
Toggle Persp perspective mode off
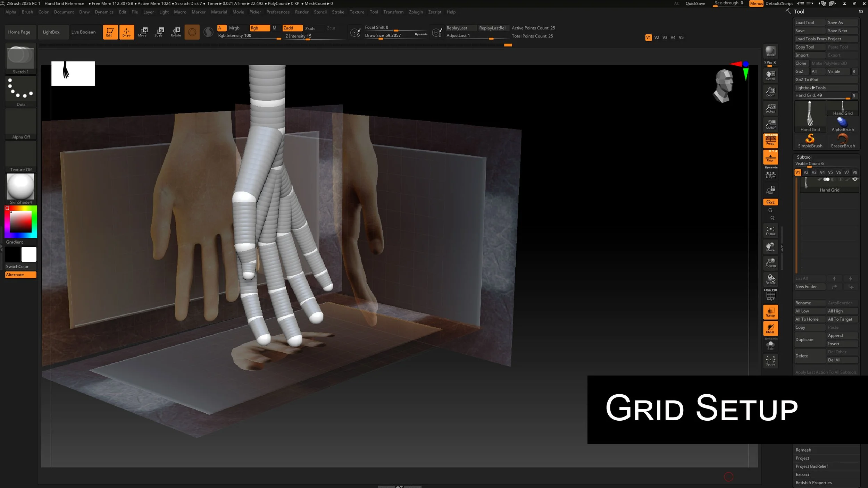coord(770,141)
